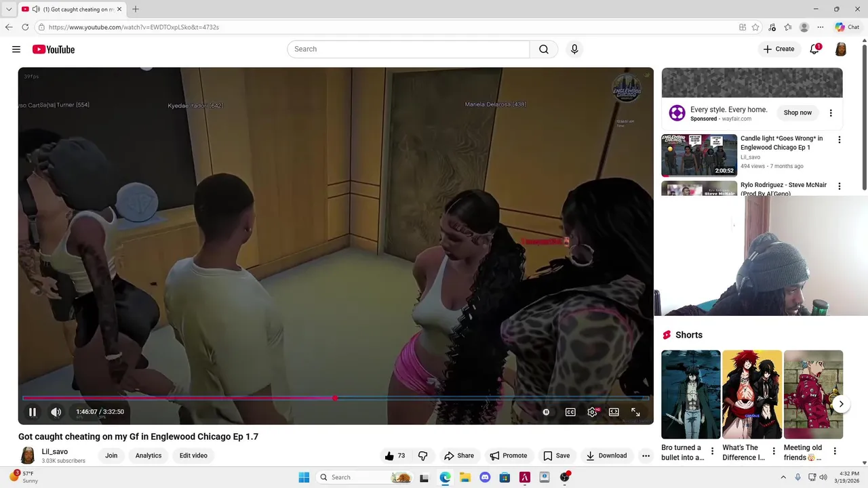The width and height of the screenshot is (868, 488).
Task: Open options for 'Meeting old friends' short
Action: coord(835,451)
